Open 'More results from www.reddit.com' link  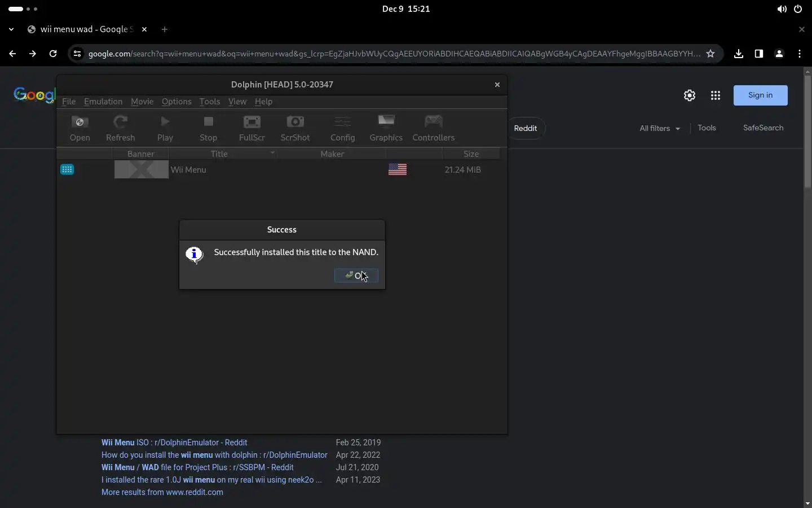[162, 492]
